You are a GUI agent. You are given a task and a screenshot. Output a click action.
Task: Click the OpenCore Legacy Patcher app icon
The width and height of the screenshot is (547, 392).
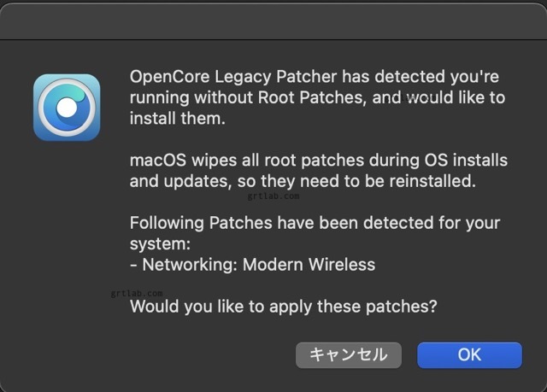coord(67,107)
